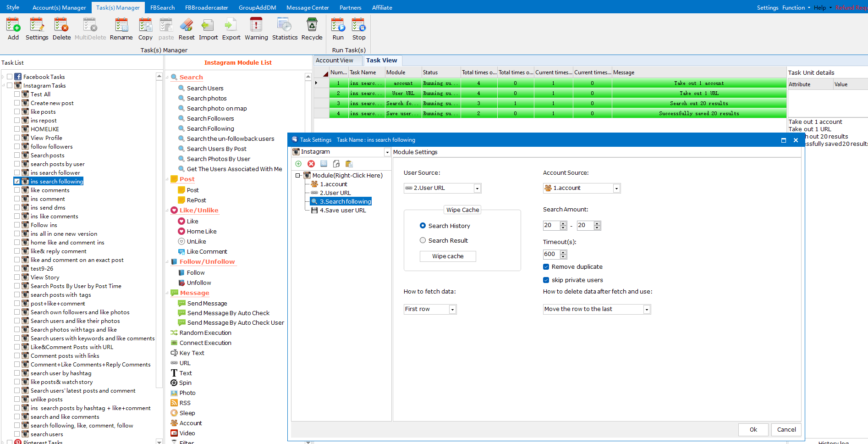868x444 pixels.
Task: Click the Add task toolbar icon
Action: 13,28
